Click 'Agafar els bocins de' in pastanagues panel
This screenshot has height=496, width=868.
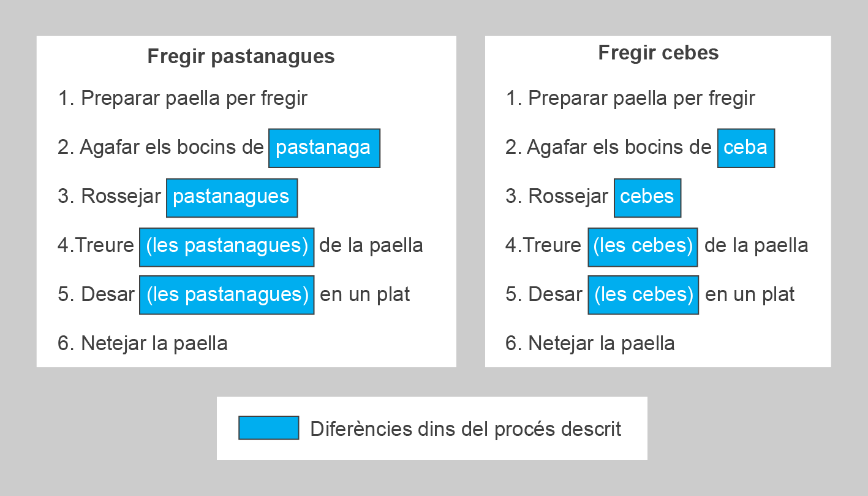click(x=172, y=148)
